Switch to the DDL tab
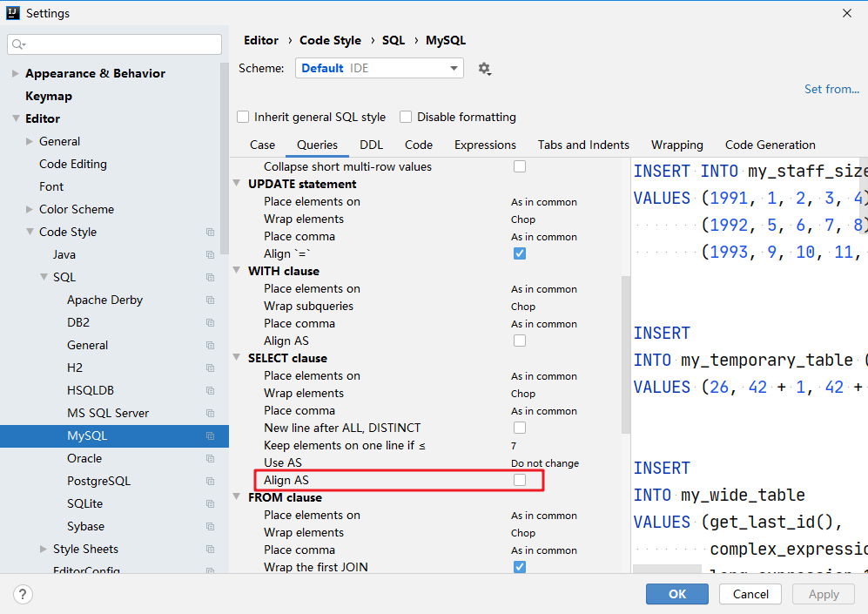 click(x=372, y=145)
